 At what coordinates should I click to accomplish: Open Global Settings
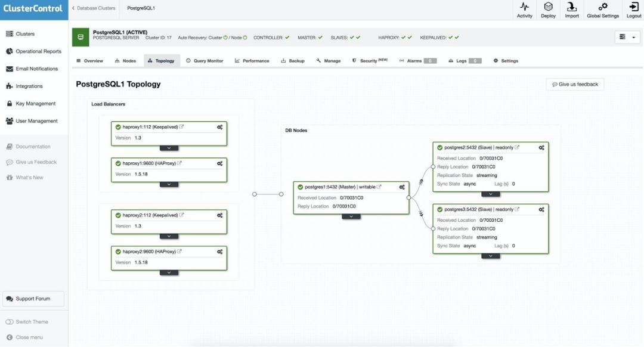[x=602, y=10]
